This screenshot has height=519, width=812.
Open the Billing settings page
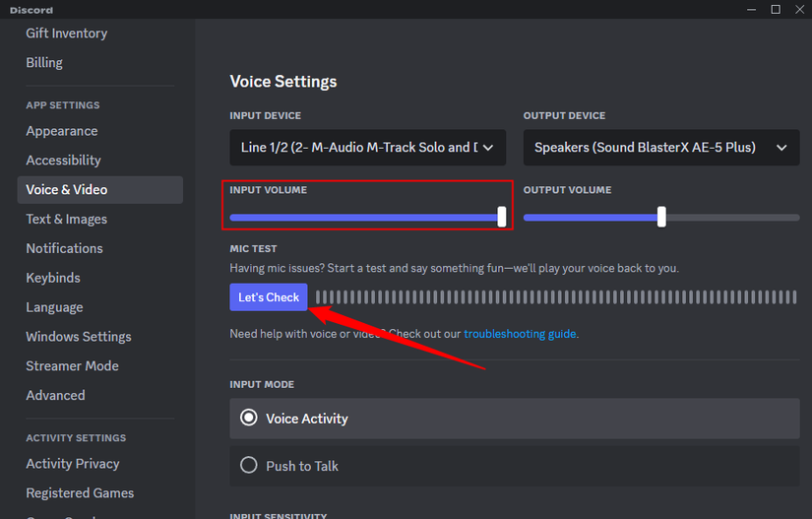click(x=44, y=63)
